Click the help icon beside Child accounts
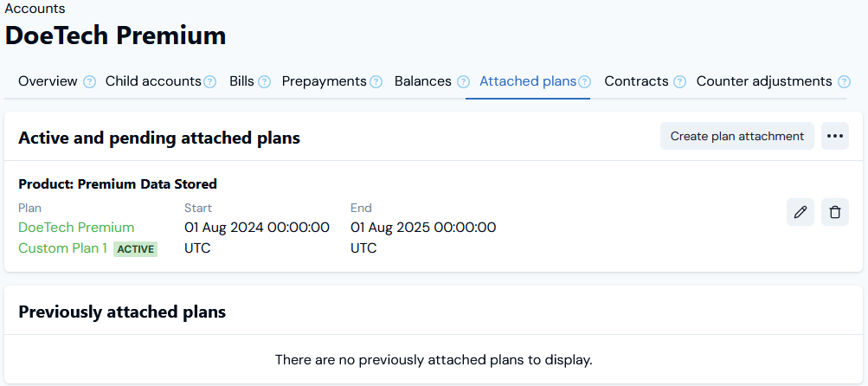Screen dimensions: 868x386 [209, 82]
